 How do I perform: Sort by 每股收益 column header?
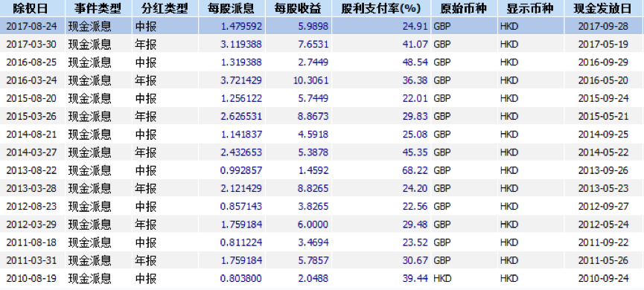pyautogui.click(x=299, y=8)
